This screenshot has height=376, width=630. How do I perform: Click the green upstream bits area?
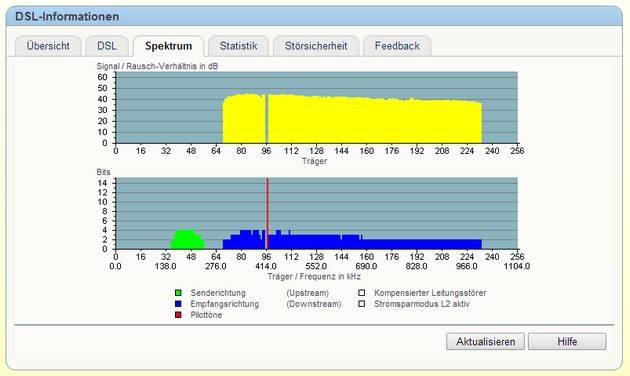(187, 241)
